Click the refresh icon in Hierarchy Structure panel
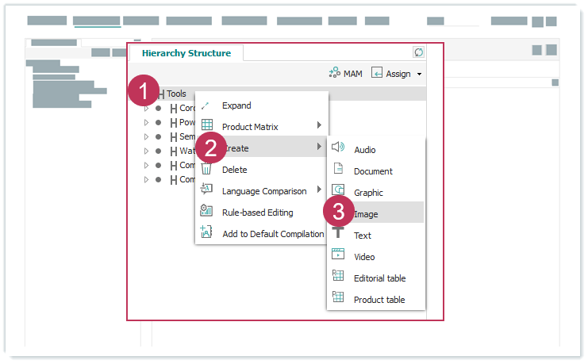Viewport: 588px width, 364px height. click(x=419, y=52)
